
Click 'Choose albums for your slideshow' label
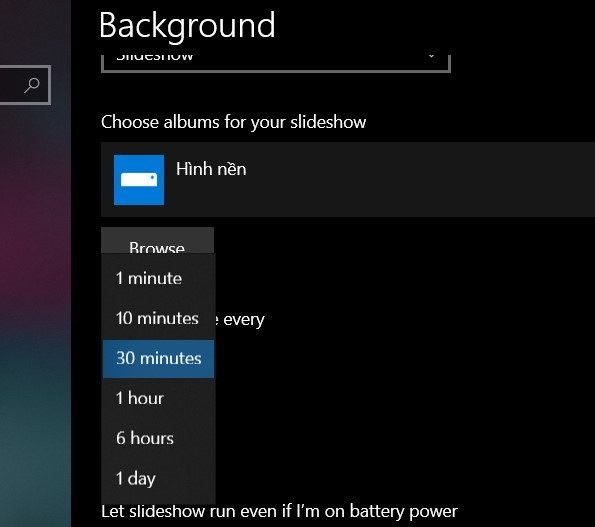tap(233, 122)
